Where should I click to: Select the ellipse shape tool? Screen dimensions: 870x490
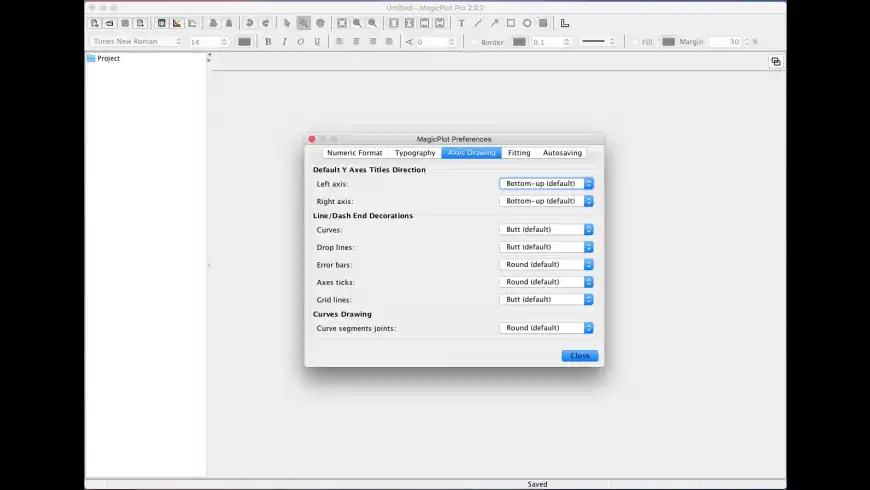[x=527, y=23]
